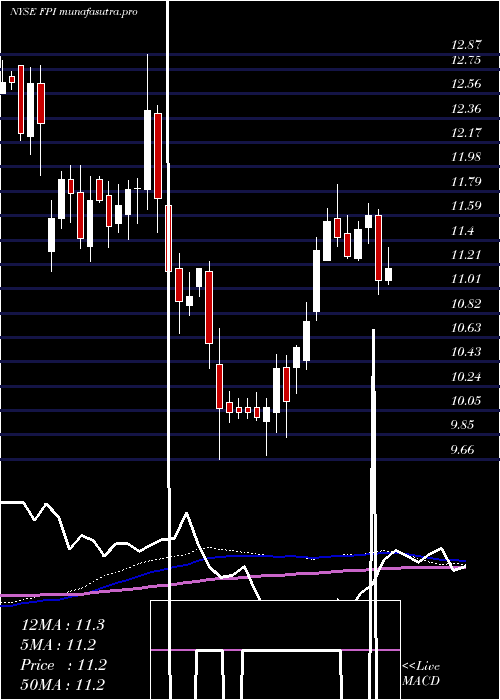Select the 12MA : 11.3 readout
Screen dimensions: 500x700
click(x=62, y=625)
